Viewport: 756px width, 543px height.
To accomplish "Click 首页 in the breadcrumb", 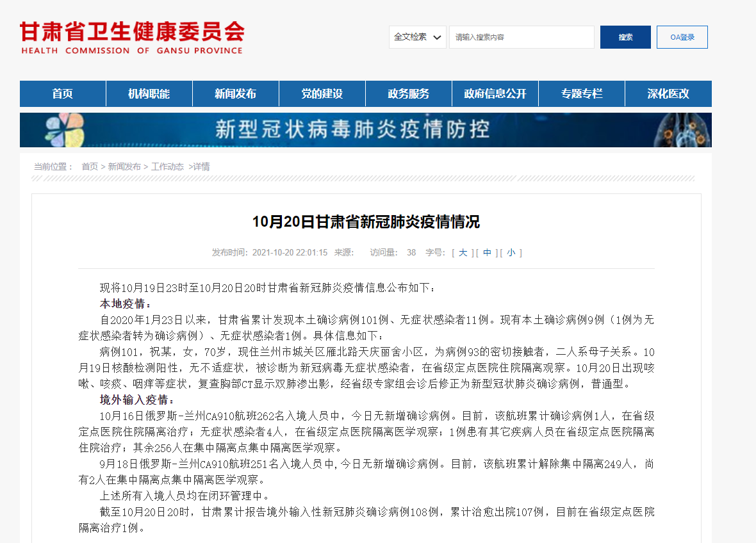I will tap(90, 166).
